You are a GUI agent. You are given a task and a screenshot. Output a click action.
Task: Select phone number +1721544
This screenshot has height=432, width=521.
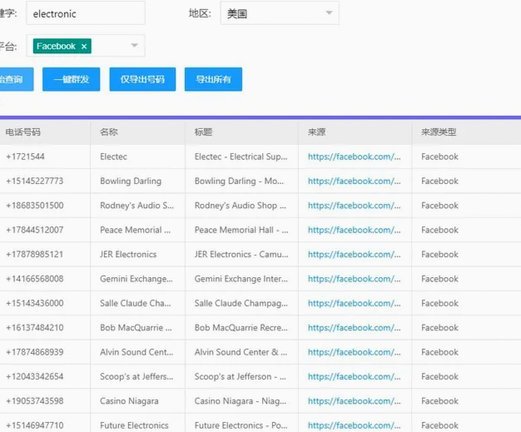(25, 157)
